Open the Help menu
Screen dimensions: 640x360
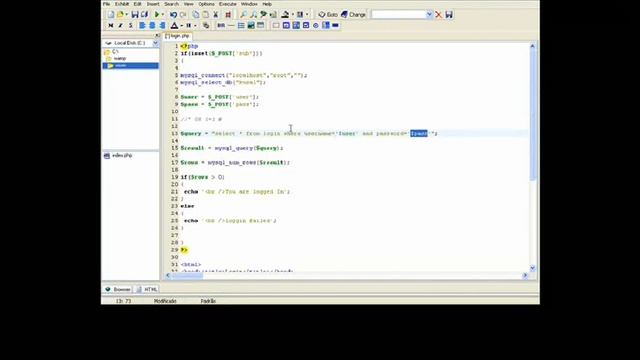tap(267, 4)
